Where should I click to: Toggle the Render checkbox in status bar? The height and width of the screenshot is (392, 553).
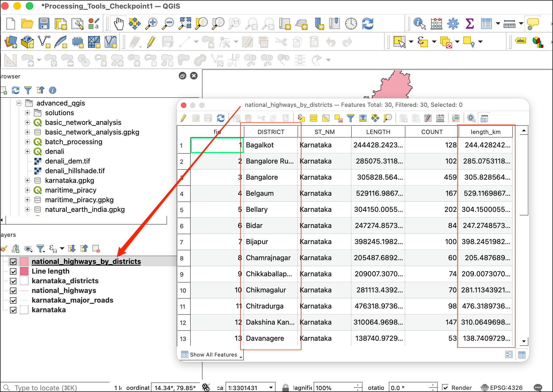click(445, 387)
